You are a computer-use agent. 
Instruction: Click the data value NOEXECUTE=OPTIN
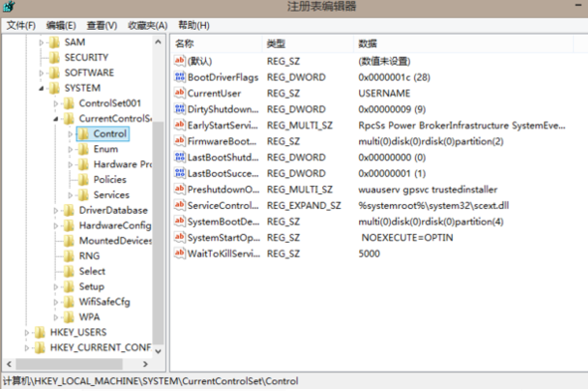pos(407,238)
